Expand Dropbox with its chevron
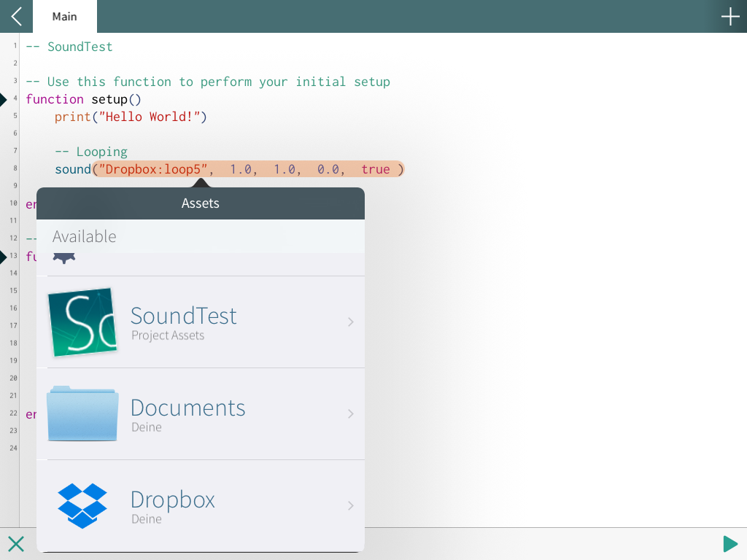This screenshot has height=560, width=747. coord(351,506)
